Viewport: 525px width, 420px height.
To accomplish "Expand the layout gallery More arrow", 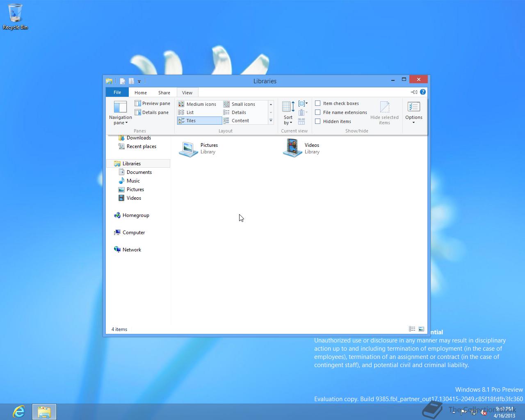I will pos(271,121).
